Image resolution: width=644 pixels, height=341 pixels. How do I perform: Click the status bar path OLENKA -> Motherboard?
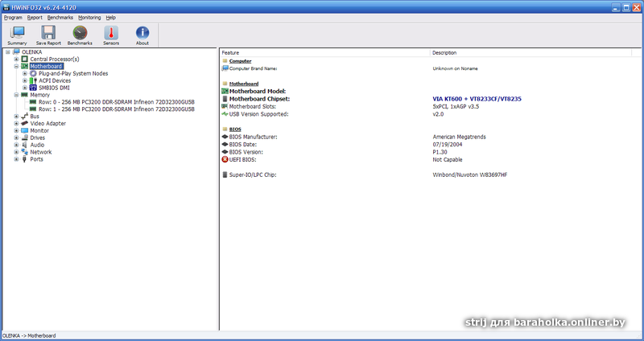tap(29, 335)
